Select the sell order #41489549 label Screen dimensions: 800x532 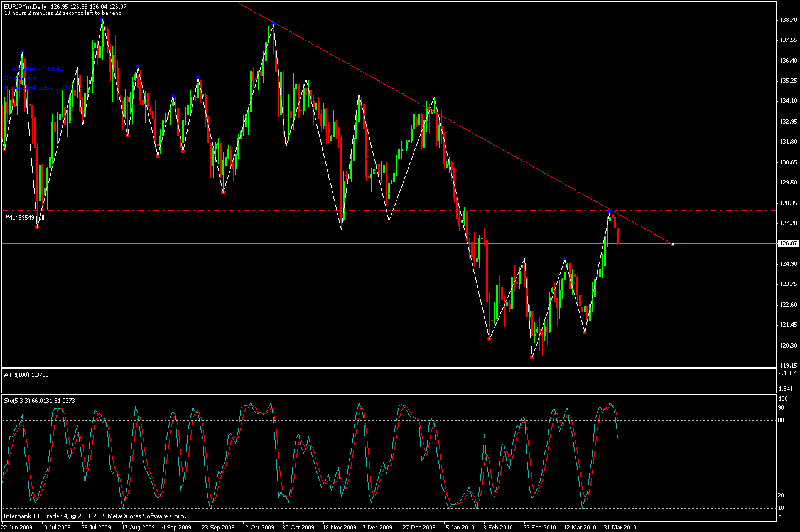coord(25,218)
